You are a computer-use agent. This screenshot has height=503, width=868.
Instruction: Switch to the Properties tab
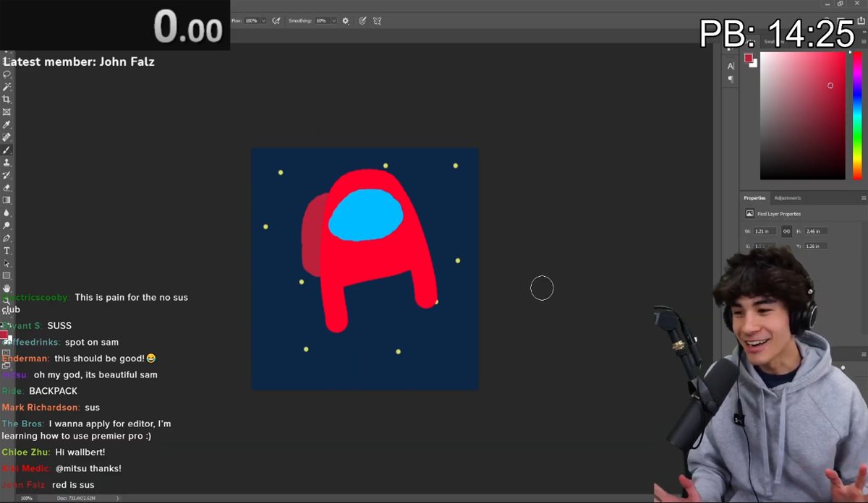(754, 198)
